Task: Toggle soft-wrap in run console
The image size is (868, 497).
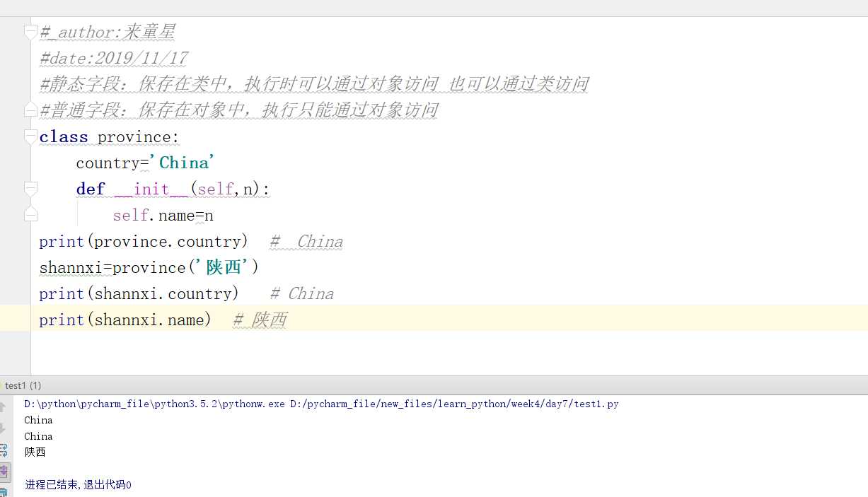Action: [x=4, y=450]
